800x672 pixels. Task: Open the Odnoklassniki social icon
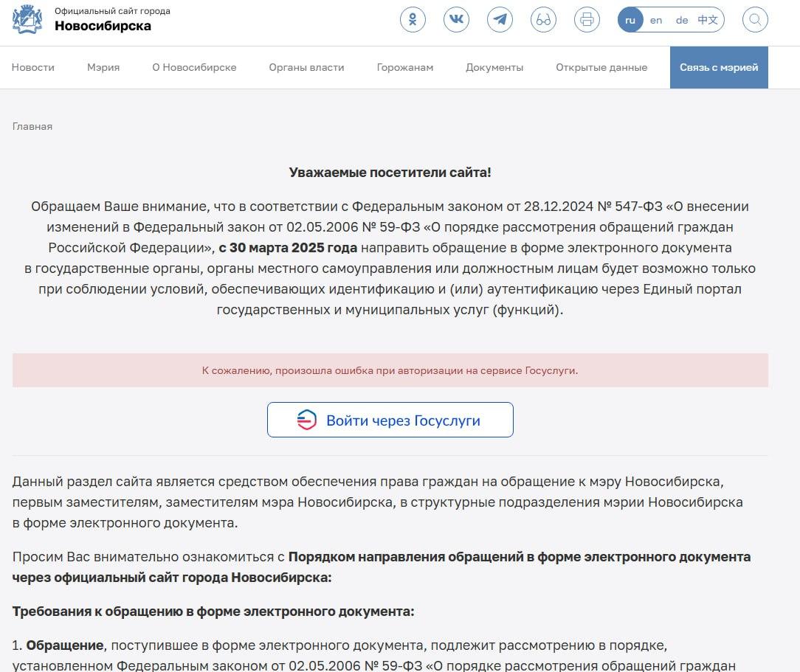[x=413, y=19]
